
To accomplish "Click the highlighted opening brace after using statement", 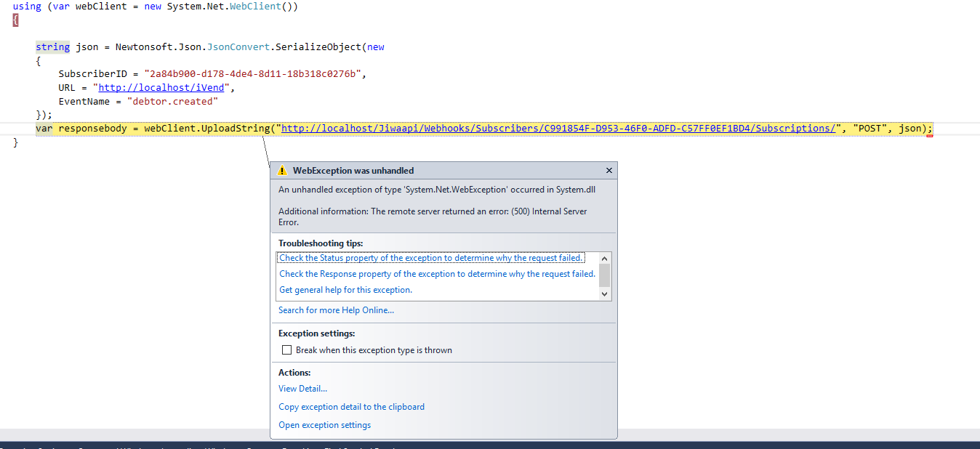I will 15,20.
